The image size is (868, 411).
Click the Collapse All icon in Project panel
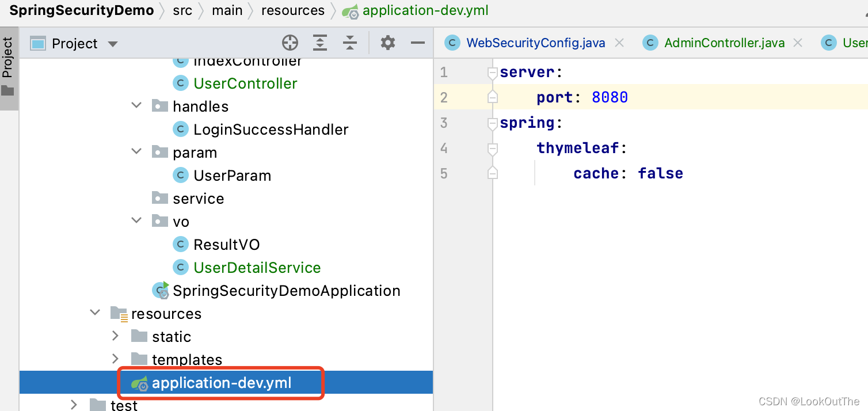point(350,43)
